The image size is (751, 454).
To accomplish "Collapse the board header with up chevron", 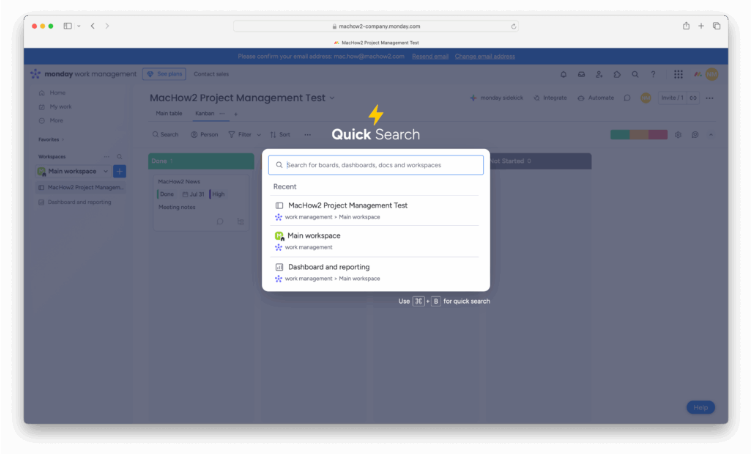I will (x=711, y=135).
